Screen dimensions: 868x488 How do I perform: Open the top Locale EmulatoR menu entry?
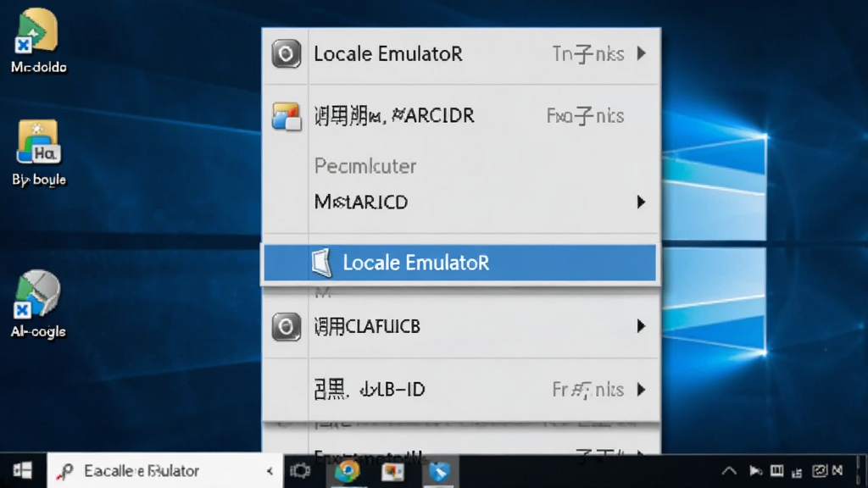[x=460, y=54]
